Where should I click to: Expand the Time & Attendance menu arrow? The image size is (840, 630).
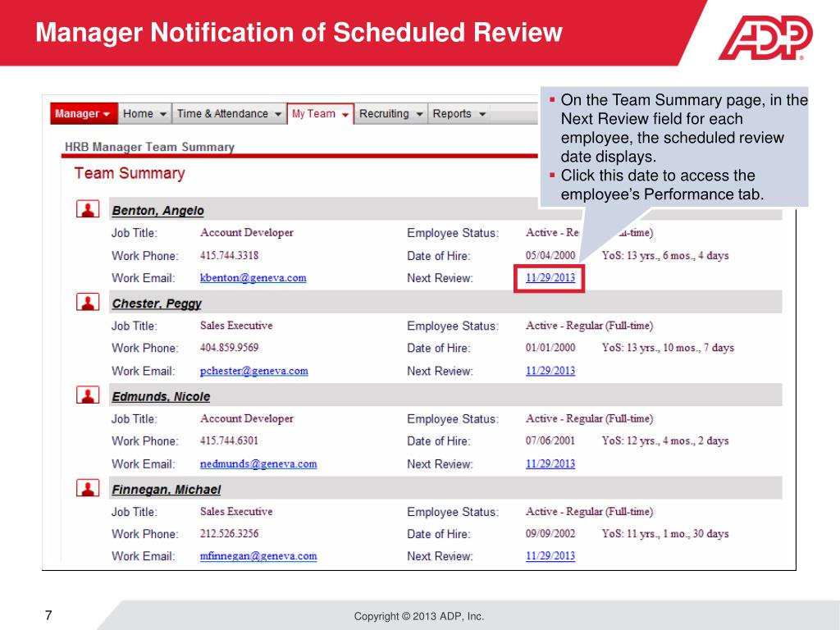[278, 114]
